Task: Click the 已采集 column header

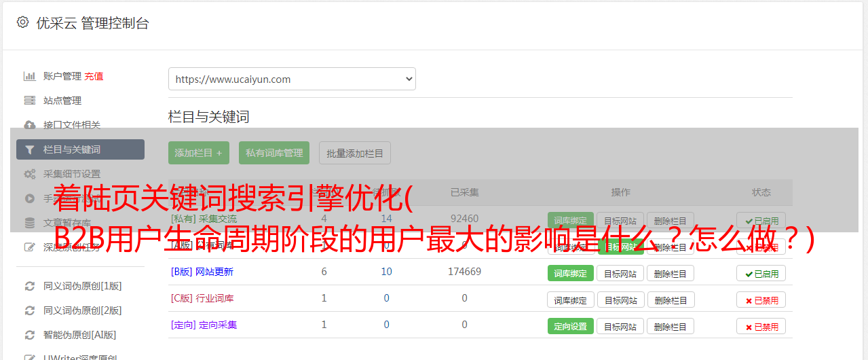Action: tap(464, 192)
